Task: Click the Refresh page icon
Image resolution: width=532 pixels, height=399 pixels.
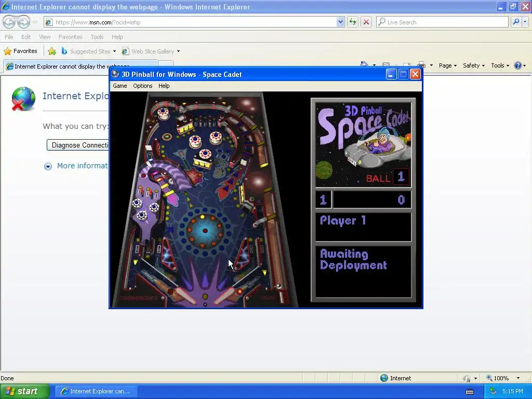Action: (353, 22)
